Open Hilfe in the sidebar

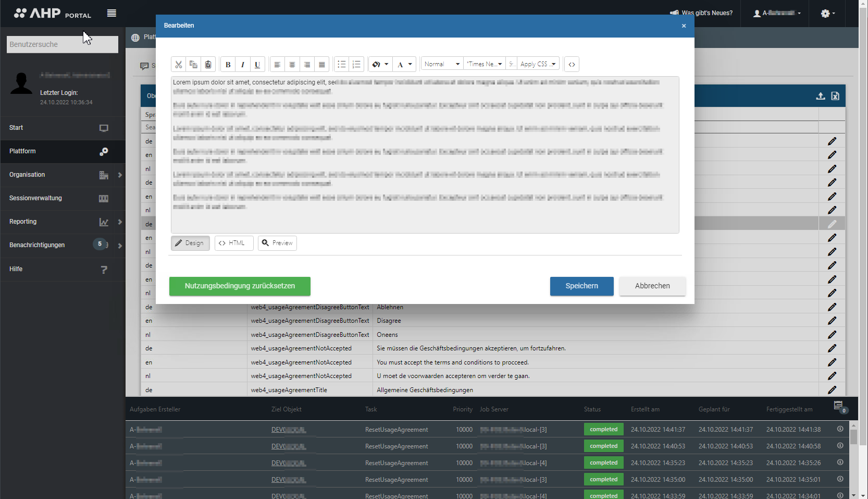tap(63, 269)
